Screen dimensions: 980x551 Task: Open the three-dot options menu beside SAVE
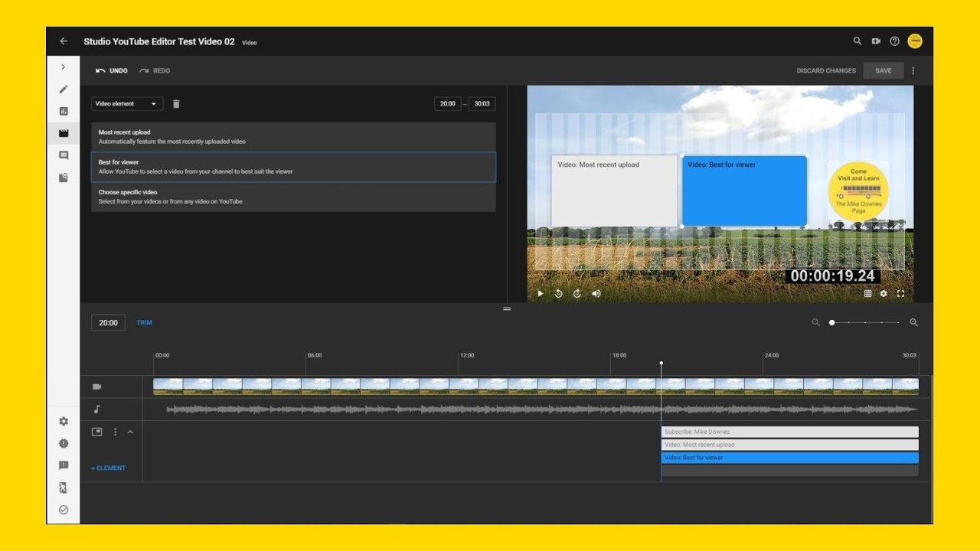(913, 70)
